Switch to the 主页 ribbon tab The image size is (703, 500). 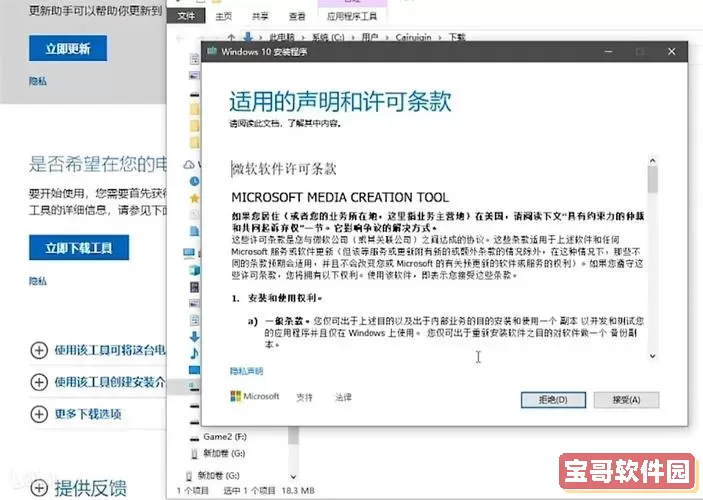(x=223, y=17)
